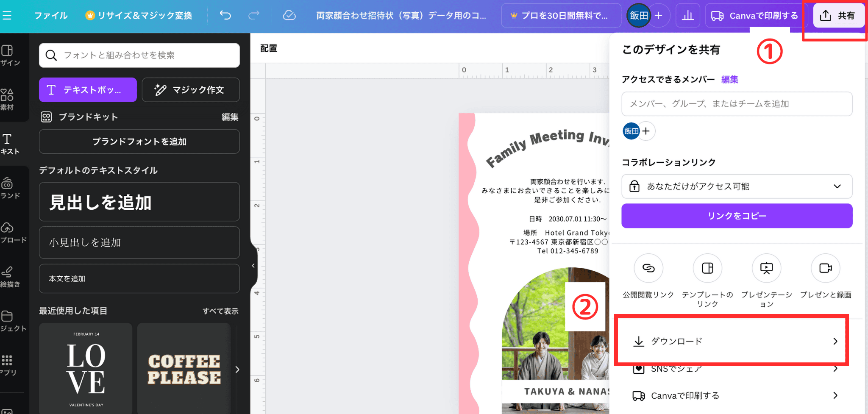Screen dimensions: 868x414
Task: Choose the プレゼンテーション icon
Action: 766,268
